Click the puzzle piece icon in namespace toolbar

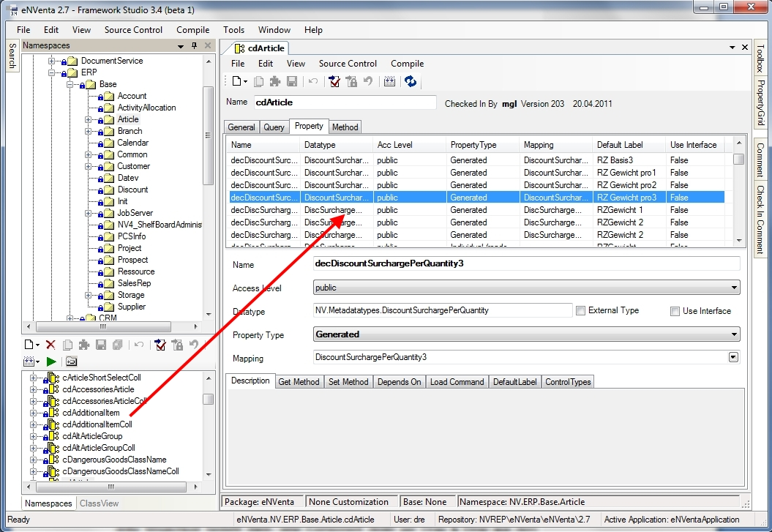click(x=84, y=345)
